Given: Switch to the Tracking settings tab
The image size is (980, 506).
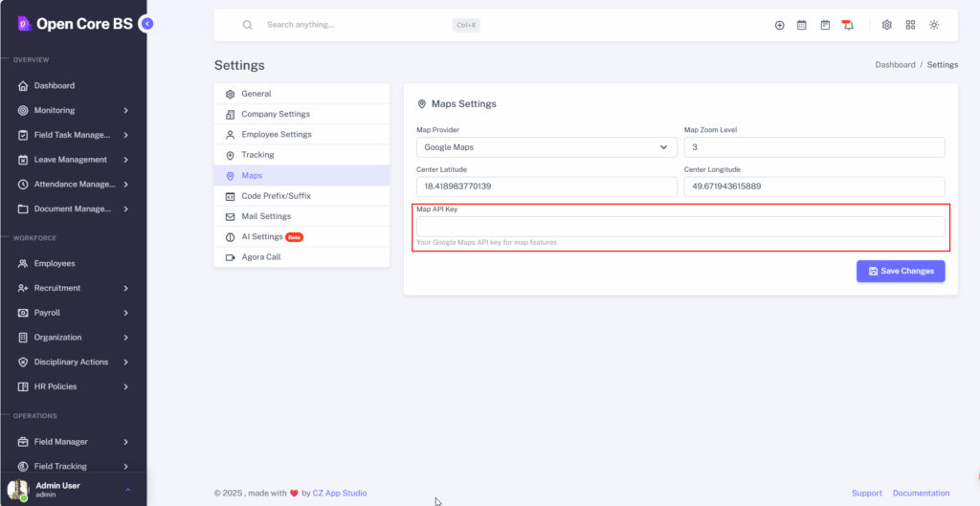Looking at the screenshot, I should (x=257, y=155).
